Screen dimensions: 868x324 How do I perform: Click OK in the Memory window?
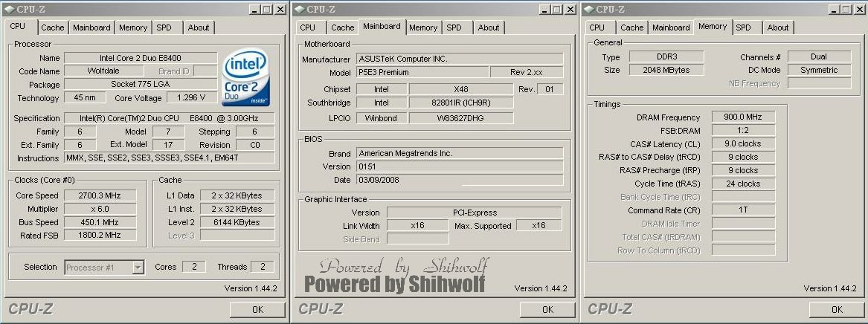point(837,310)
